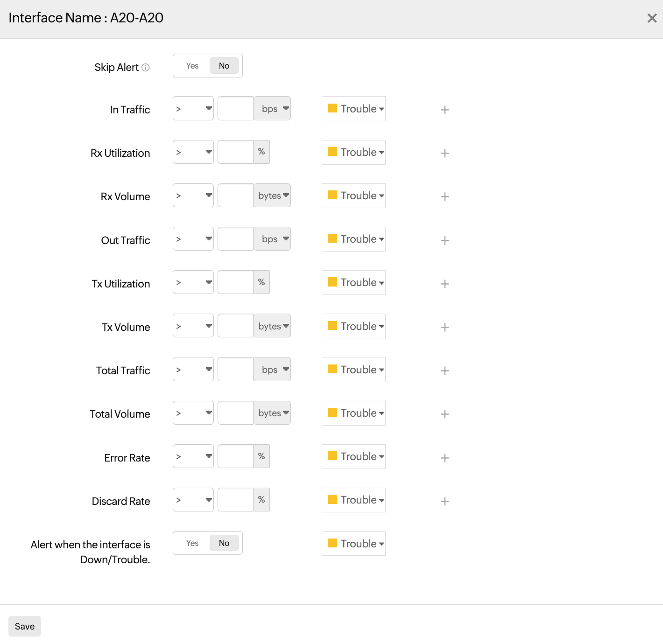Click the plus icon for Error Rate
The width and height of the screenshot is (663, 644).
point(444,458)
